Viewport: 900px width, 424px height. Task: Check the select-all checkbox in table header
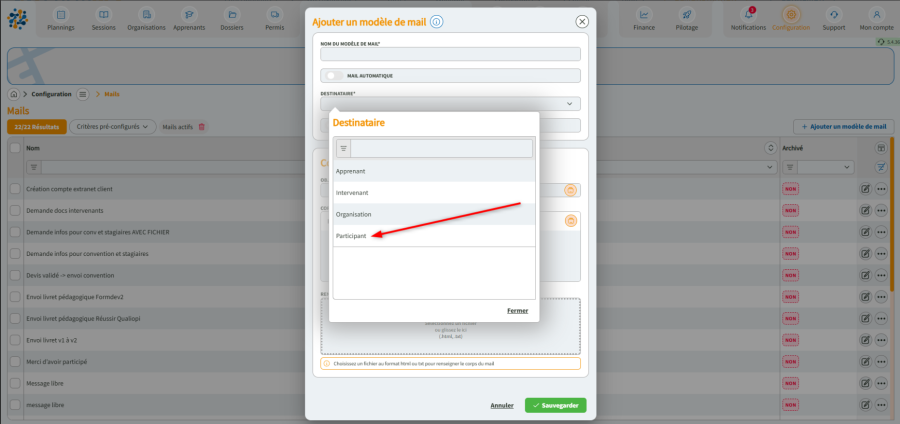point(15,147)
